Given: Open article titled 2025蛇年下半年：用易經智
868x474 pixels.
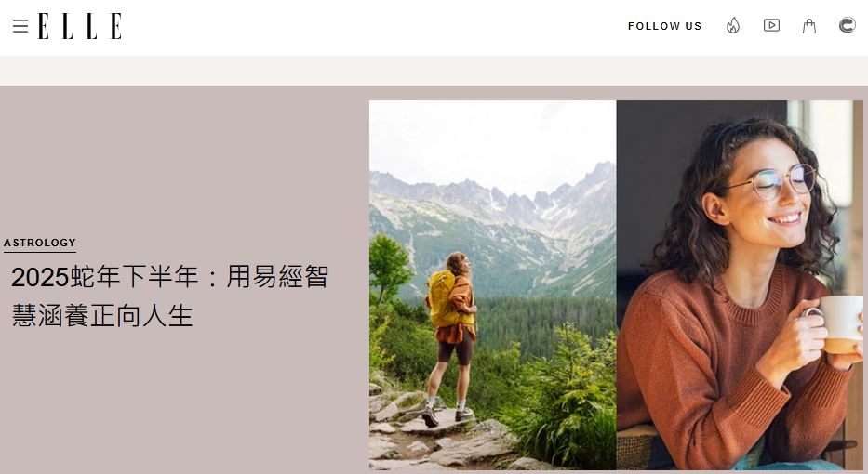Looking at the screenshot, I should pyautogui.click(x=170, y=277).
